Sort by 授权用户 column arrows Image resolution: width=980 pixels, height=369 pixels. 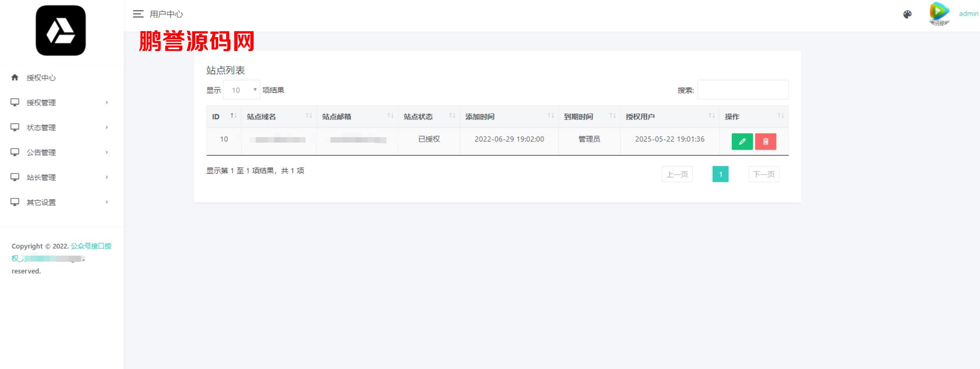(712, 116)
